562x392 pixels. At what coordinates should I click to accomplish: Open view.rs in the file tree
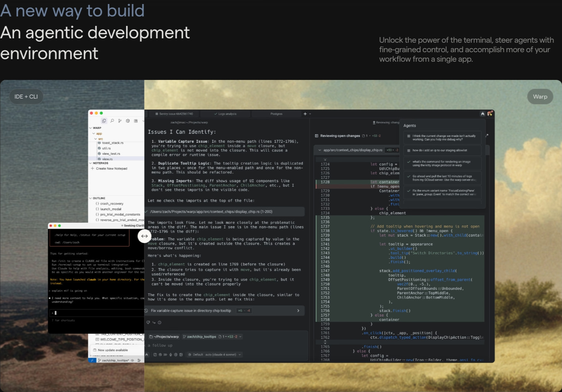[x=107, y=159]
